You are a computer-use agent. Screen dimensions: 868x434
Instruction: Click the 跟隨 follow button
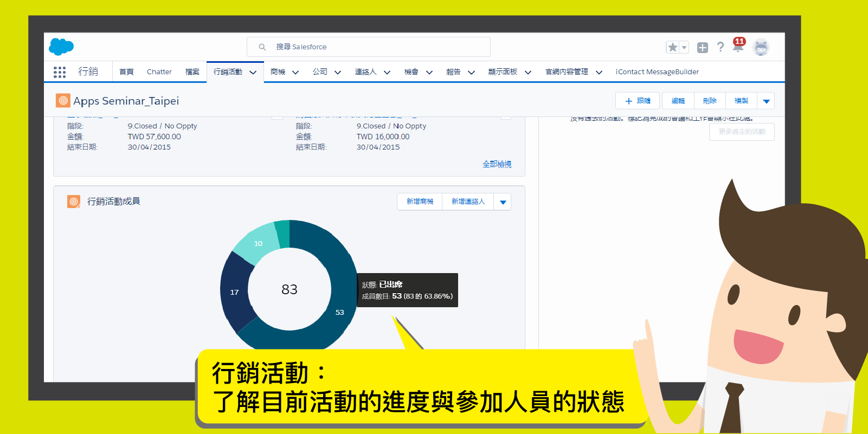[x=638, y=101]
